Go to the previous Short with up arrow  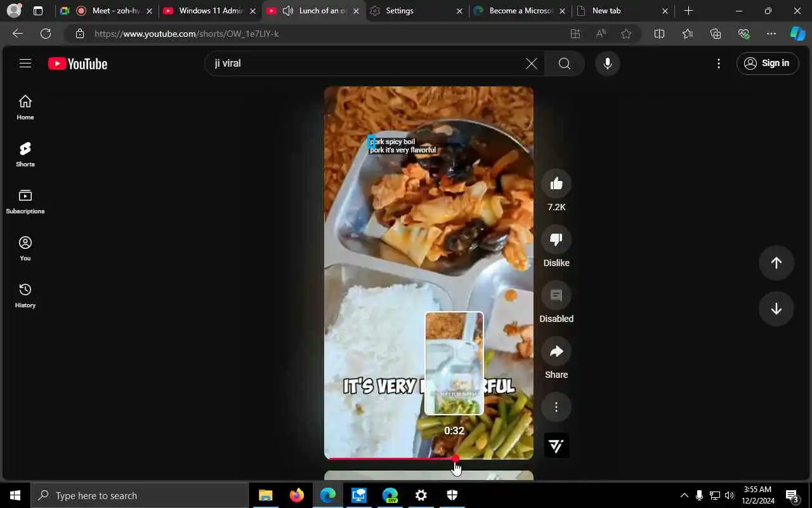(776, 263)
